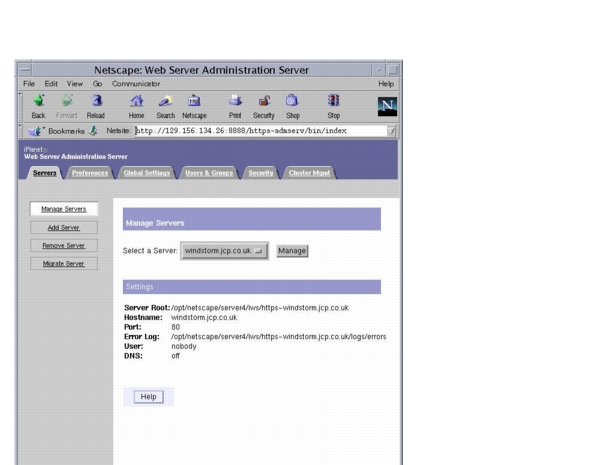Switch to the Cluster Mgmt tab
Image resolution: width=610 pixels, height=465 pixels.
[x=309, y=173]
